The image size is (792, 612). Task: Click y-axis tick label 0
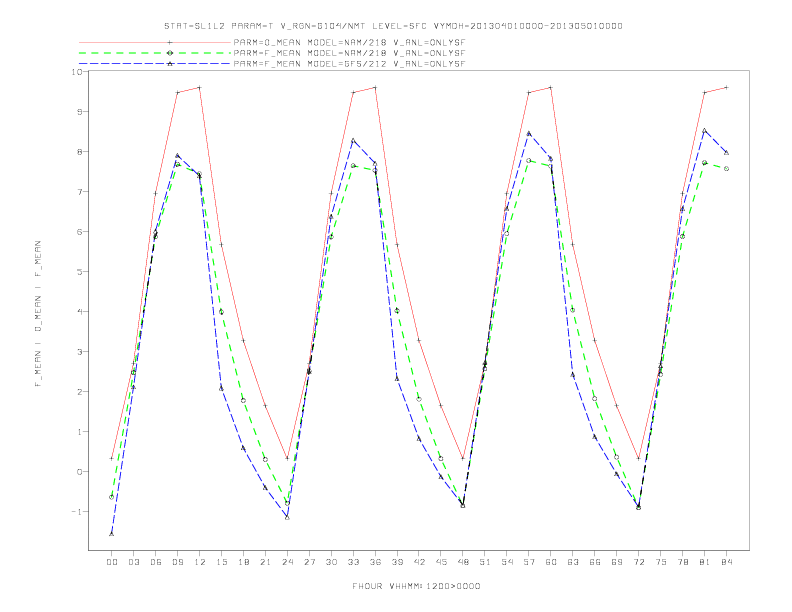79,472
